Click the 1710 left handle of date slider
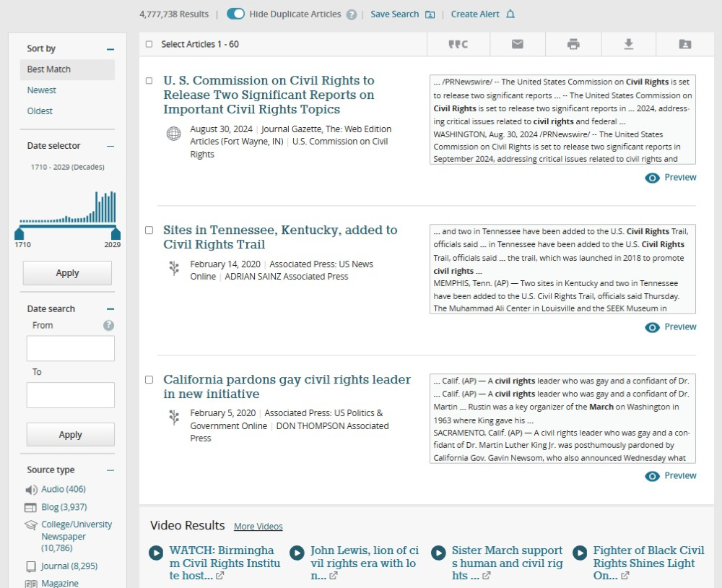The height and width of the screenshot is (588, 722). 19,233
